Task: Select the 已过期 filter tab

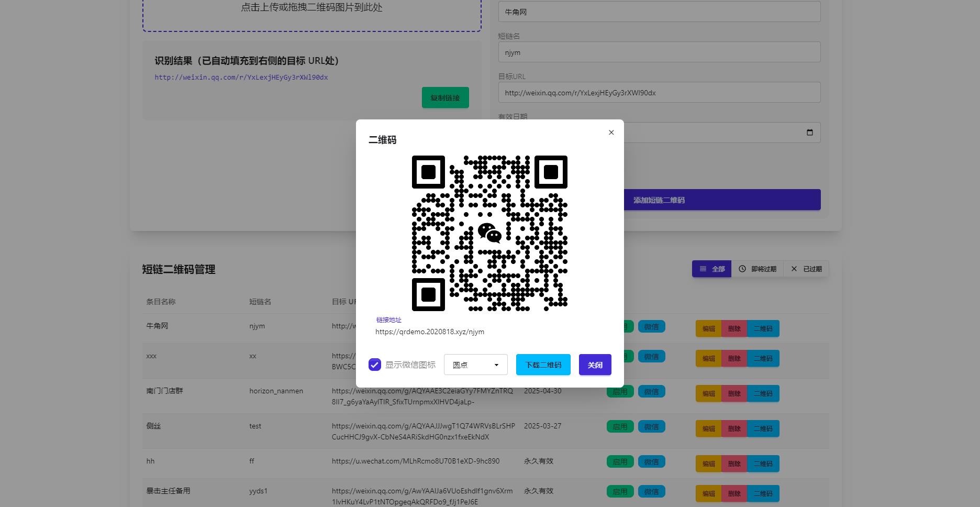Action: click(806, 269)
